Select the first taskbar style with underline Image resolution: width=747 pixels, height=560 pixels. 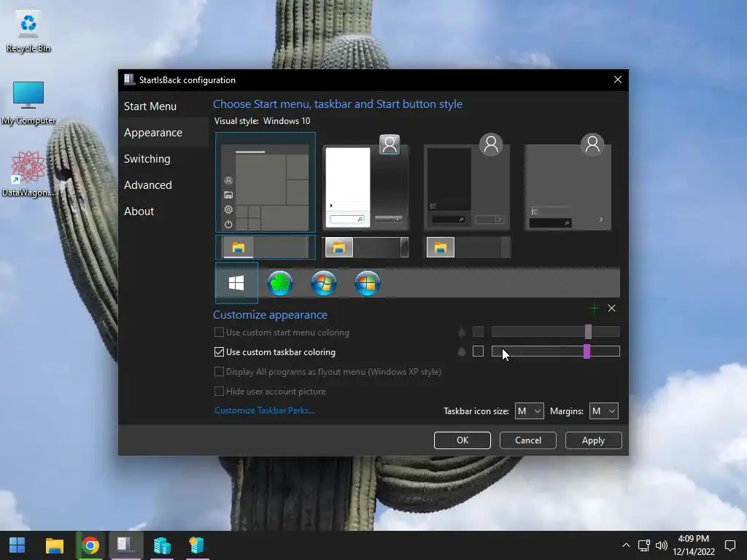[266, 247]
